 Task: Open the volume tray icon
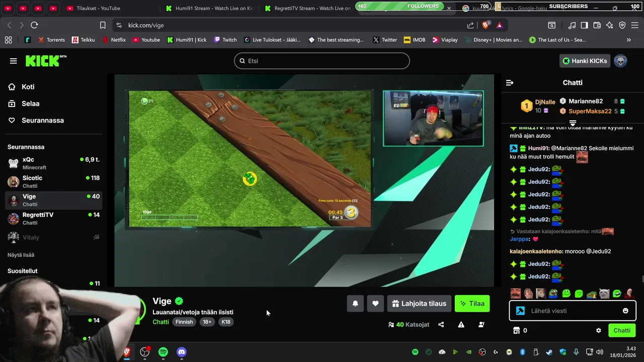pos(599,352)
